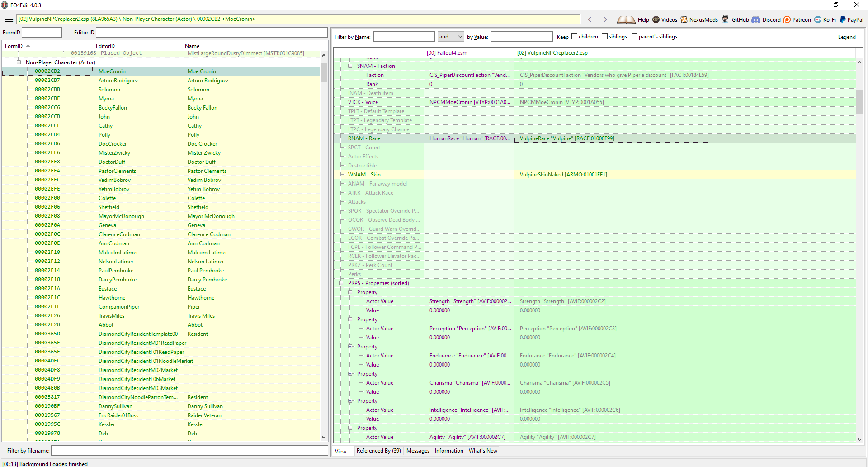Open the Patreon link icon
The height and width of the screenshot is (467, 868).
pyautogui.click(x=787, y=19)
